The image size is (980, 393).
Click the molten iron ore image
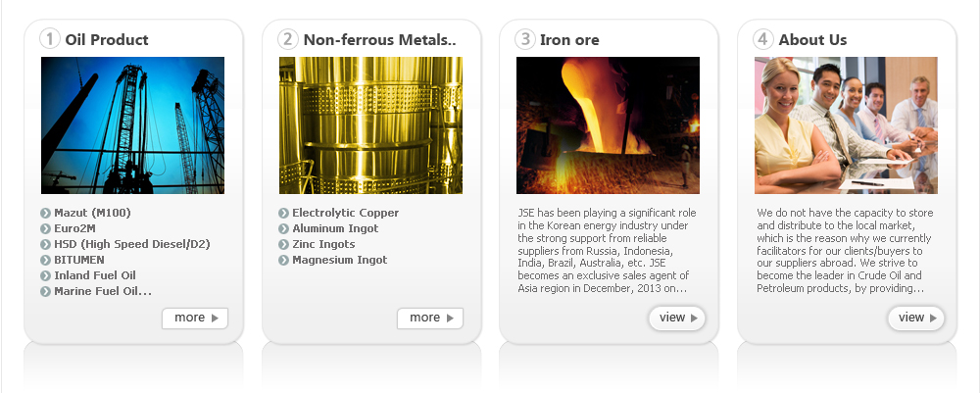coord(608,124)
